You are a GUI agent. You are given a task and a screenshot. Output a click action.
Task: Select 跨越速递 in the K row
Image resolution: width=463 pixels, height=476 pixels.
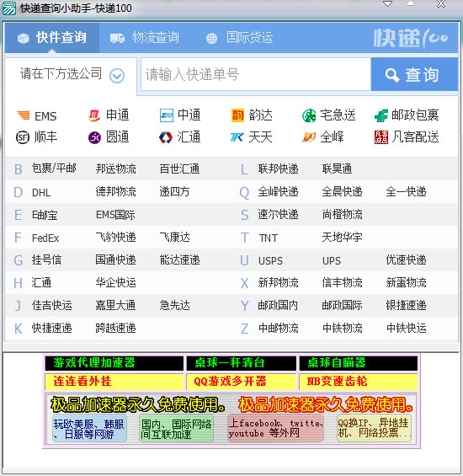coord(115,329)
